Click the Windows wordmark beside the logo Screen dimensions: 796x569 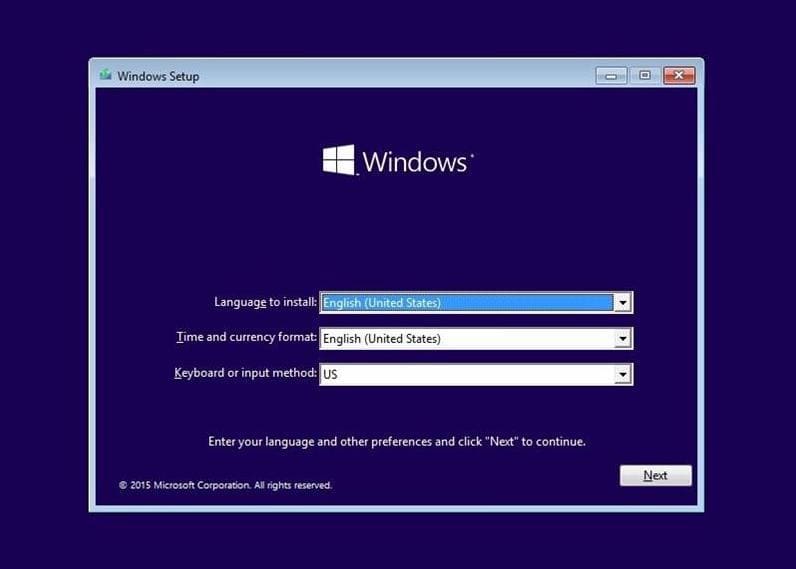pyautogui.click(x=415, y=162)
